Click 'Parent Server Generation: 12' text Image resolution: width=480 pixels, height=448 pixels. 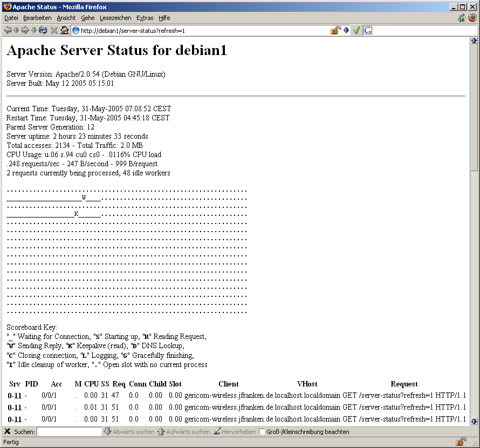click(51, 127)
